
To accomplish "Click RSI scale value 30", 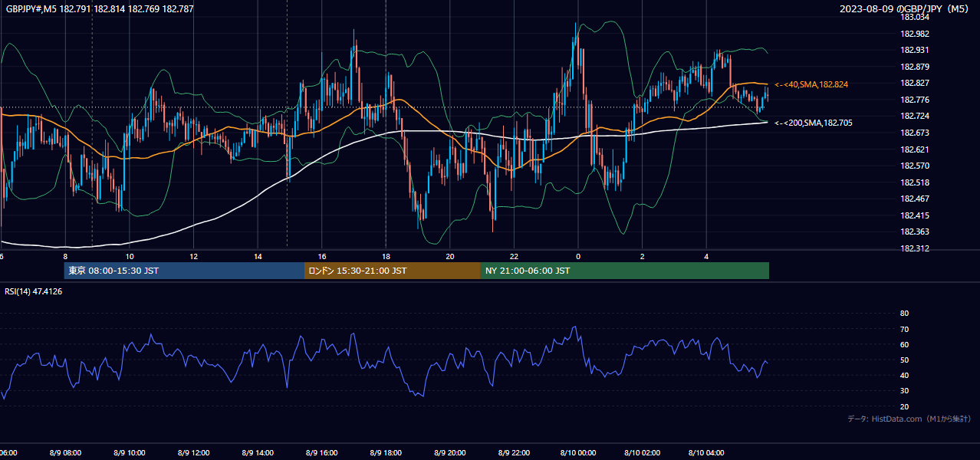I will [904, 391].
